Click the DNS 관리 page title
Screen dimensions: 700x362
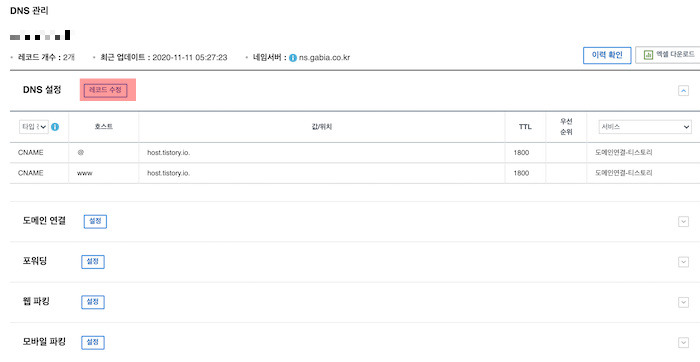(29, 11)
